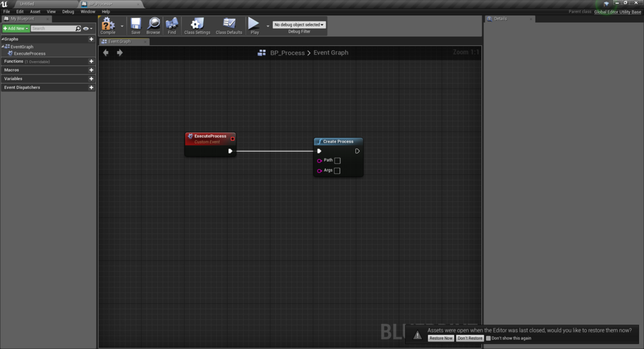Select EventGraph in My Blueprint tree
The width and height of the screenshot is (644, 349).
pyautogui.click(x=22, y=47)
